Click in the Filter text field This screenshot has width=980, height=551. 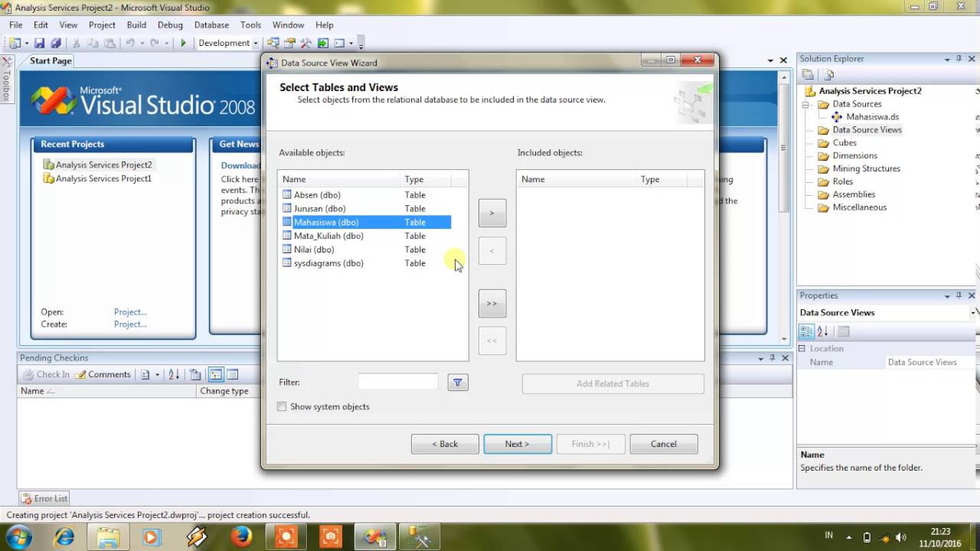pos(398,382)
